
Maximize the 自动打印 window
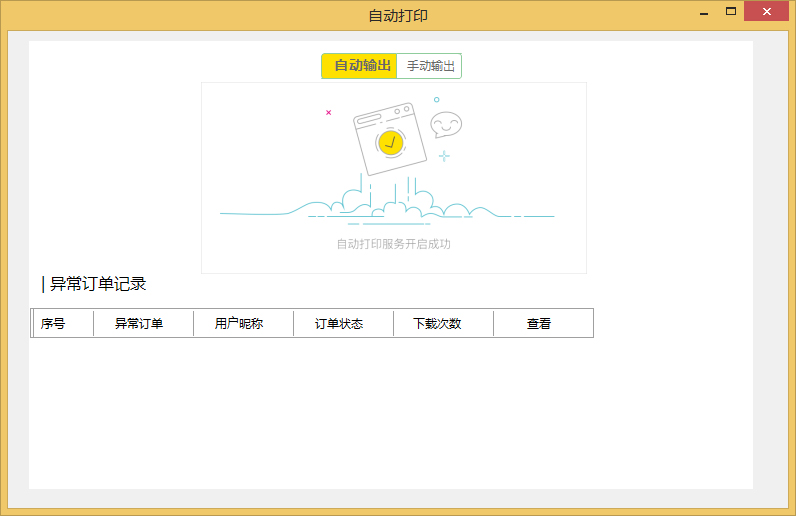pos(731,12)
